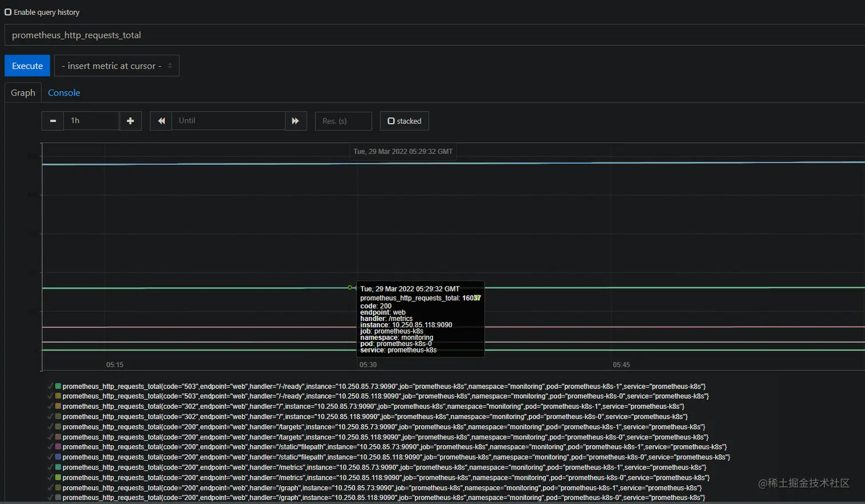Focus the prometheus_http_requests_total query expression field
This screenshot has height=504, width=865.
435,35
